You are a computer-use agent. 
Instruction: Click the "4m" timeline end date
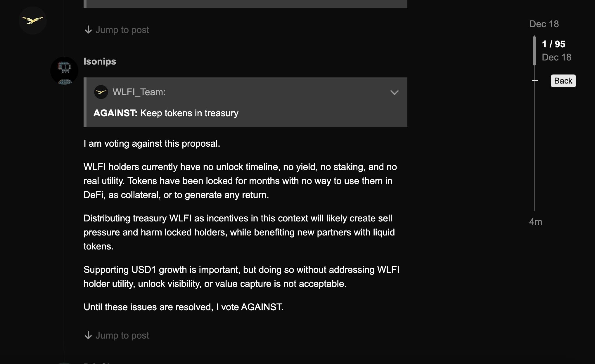[x=535, y=222]
